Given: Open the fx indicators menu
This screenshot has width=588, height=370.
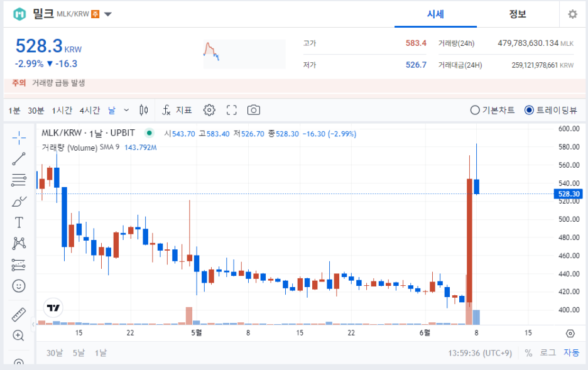Looking at the screenshot, I should [x=166, y=110].
